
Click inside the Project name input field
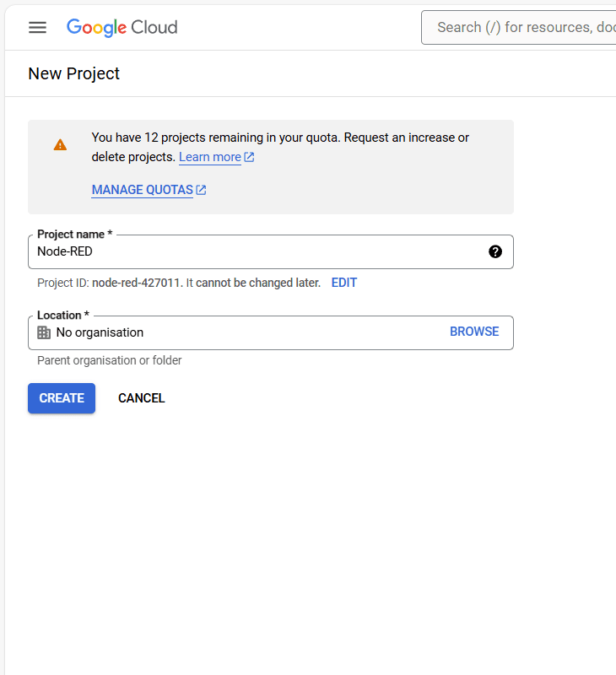253,251
